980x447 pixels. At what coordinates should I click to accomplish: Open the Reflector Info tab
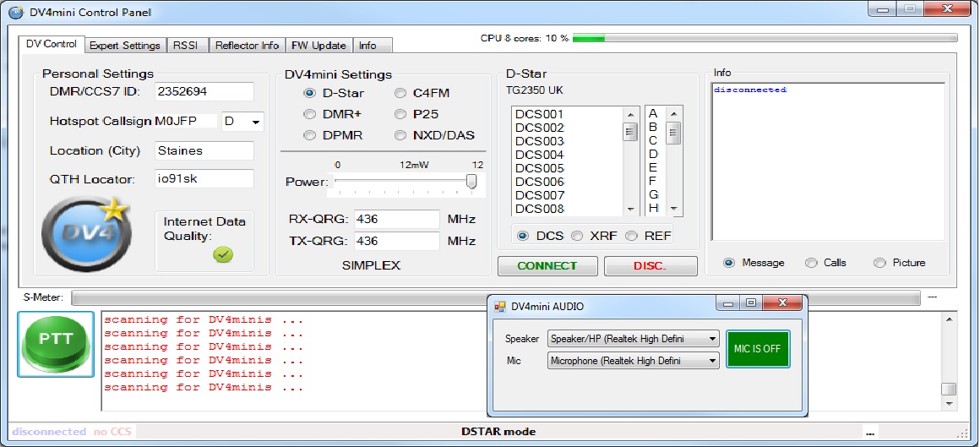click(247, 46)
